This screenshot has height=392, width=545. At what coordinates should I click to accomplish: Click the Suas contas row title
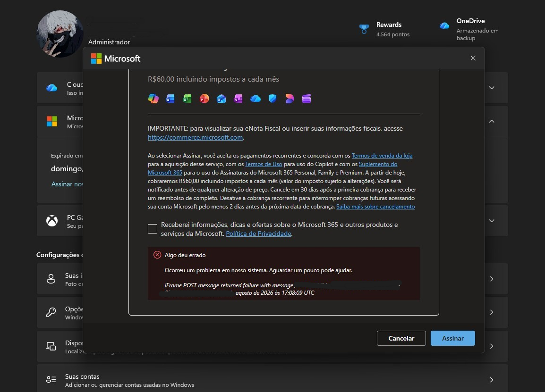82,376
